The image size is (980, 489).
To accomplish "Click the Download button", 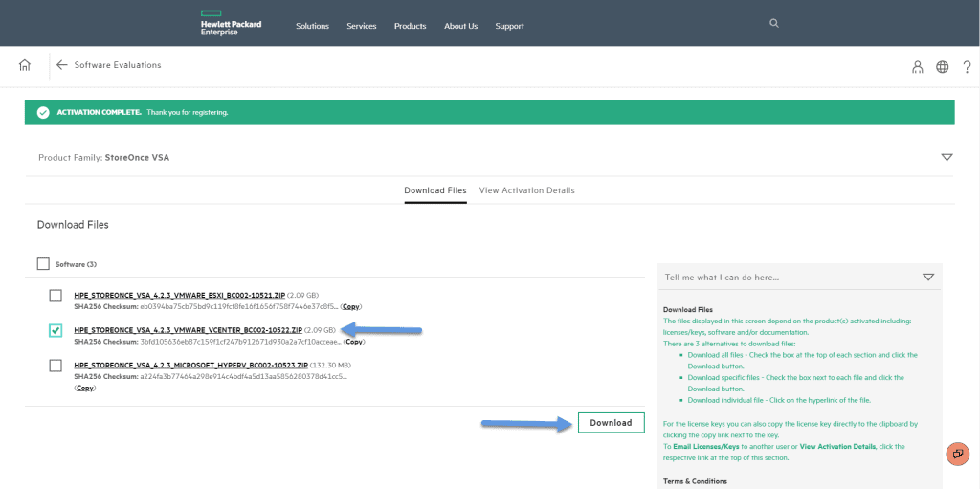I will (x=612, y=423).
